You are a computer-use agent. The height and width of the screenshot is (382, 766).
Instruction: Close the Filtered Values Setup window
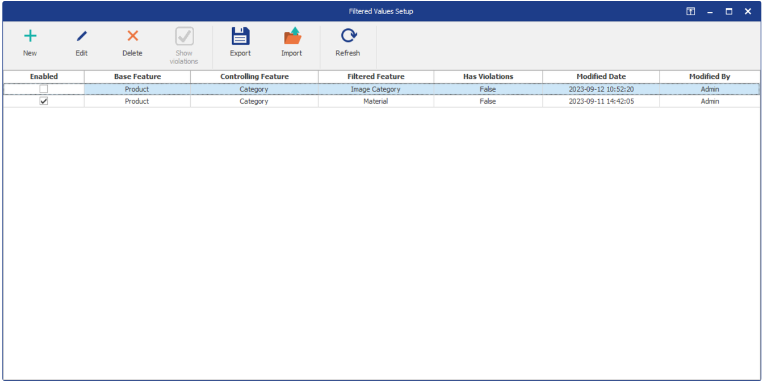tap(748, 12)
